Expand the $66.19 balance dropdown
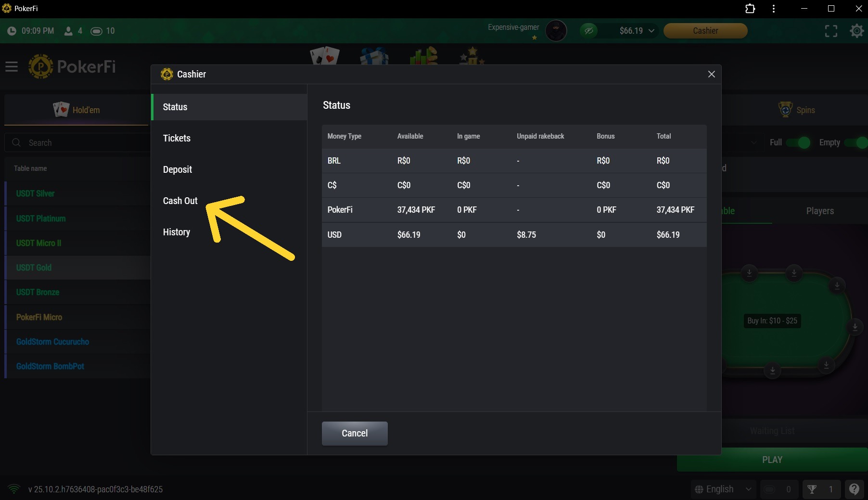The image size is (868, 500). coord(637,31)
